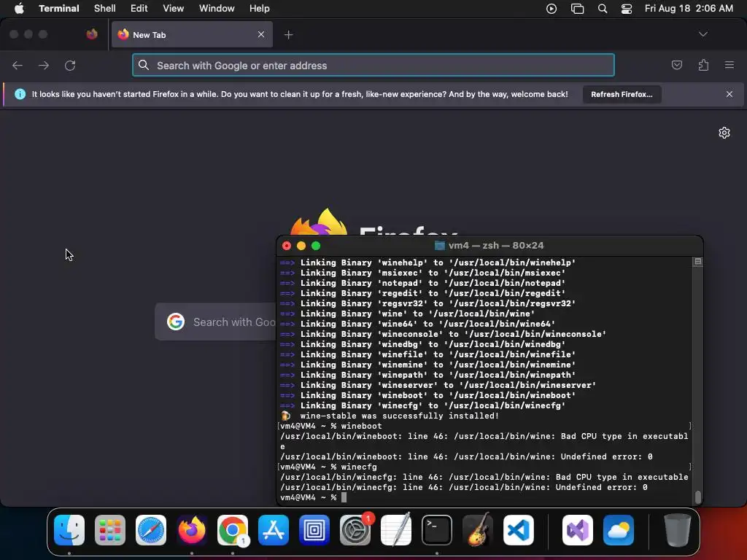Open the Edit menu

pos(139,9)
